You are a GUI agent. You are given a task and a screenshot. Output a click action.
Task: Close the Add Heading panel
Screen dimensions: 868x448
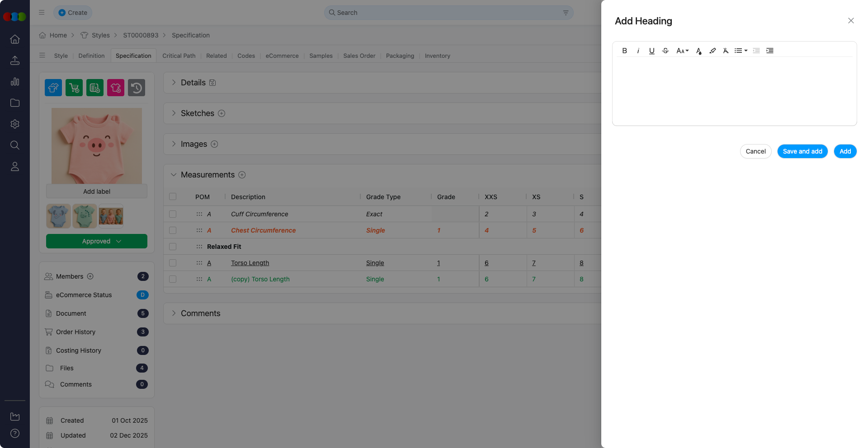[851, 21]
